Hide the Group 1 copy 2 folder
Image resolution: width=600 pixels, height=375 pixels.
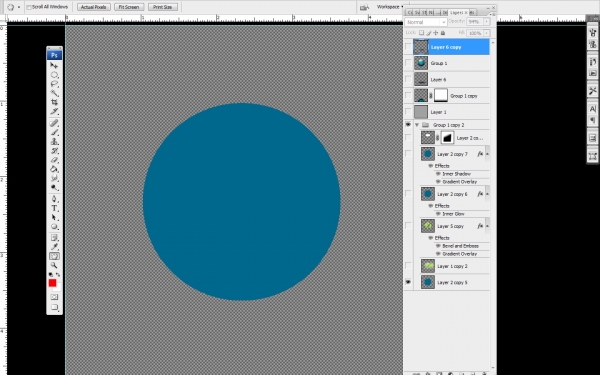[408, 125]
